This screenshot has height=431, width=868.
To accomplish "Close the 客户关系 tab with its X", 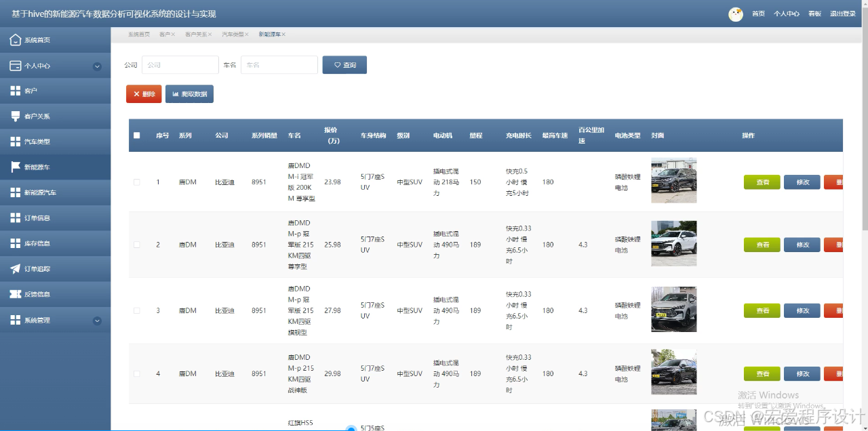I will [x=210, y=34].
